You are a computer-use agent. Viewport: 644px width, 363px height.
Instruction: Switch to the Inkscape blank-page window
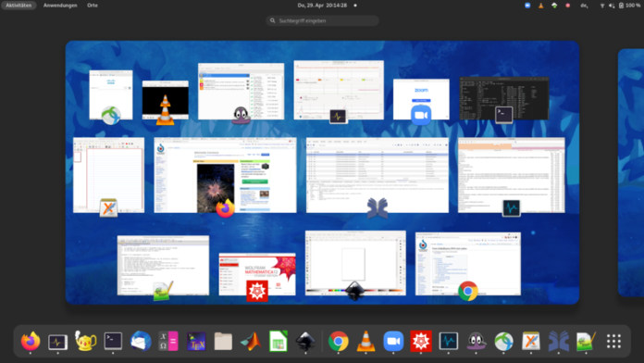click(x=355, y=263)
